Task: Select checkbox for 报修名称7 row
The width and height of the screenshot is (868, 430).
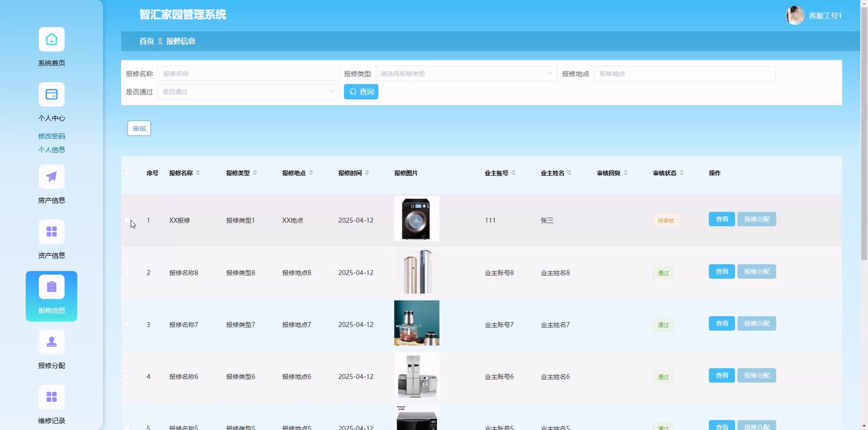Action: tap(127, 325)
